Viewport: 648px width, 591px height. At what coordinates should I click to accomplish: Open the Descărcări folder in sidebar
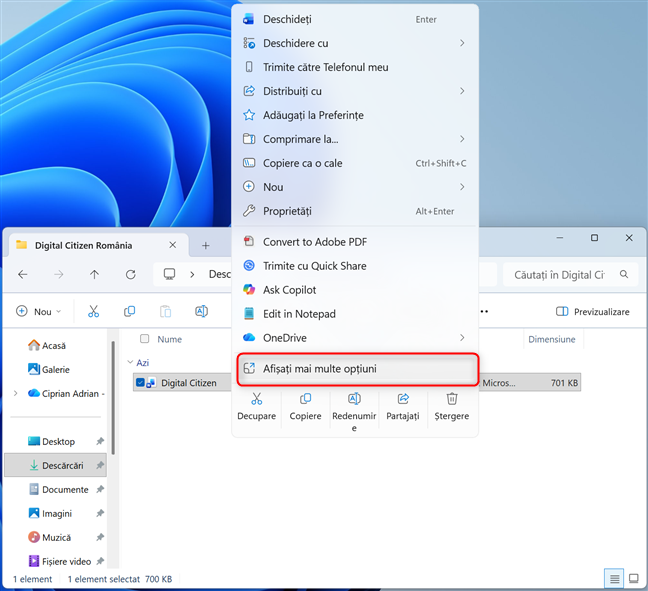tap(60, 465)
